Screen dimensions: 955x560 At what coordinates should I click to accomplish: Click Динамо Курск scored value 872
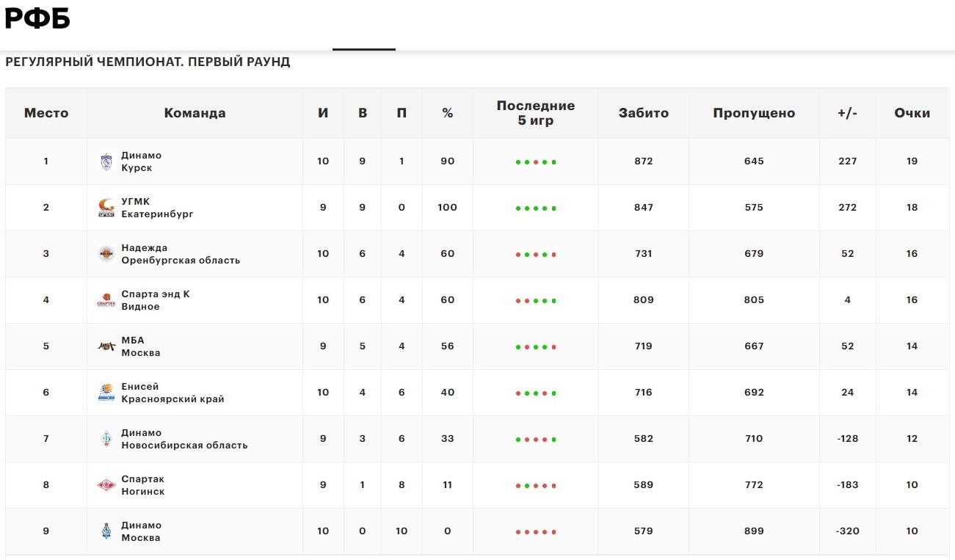click(x=644, y=161)
